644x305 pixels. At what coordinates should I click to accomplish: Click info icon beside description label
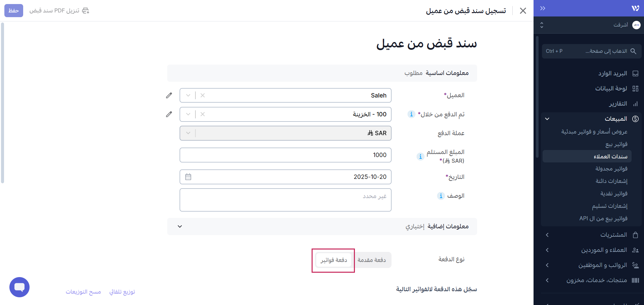click(x=441, y=196)
